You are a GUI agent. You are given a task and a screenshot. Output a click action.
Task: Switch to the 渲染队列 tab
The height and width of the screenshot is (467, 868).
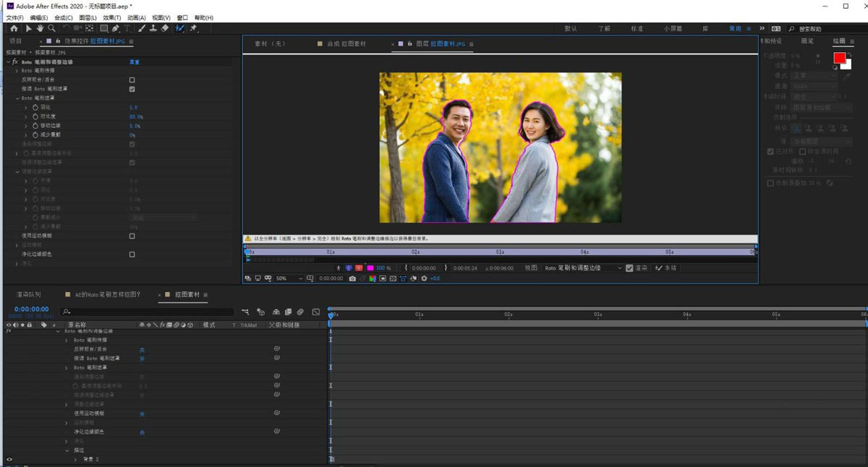point(29,295)
